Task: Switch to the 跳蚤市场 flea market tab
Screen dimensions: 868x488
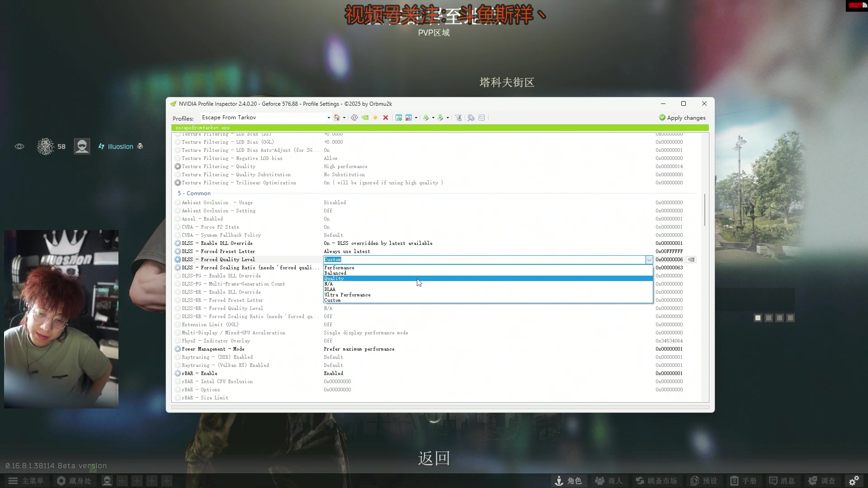Action: 656,481
